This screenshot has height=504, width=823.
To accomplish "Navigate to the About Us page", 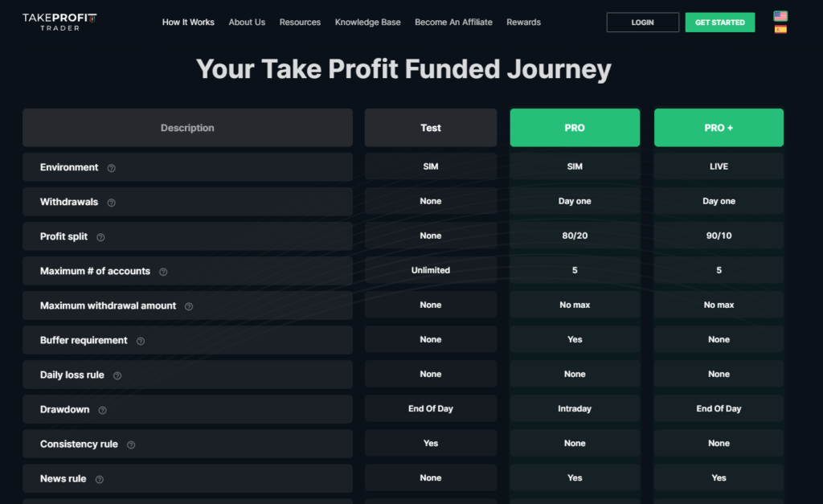I will tap(247, 22).
